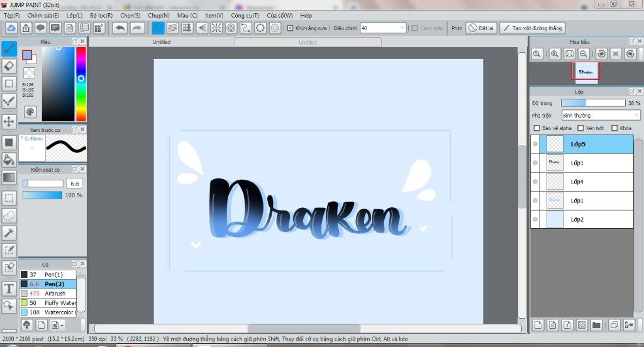Viewport: 644px width, 347px height.
Task: Select the transparent color checker swatch
Action: pos(29,73)
